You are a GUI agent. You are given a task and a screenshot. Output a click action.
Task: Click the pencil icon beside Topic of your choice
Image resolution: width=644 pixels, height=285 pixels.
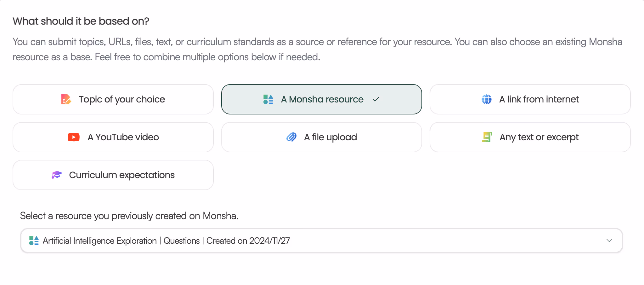click(x=66, y=99)
